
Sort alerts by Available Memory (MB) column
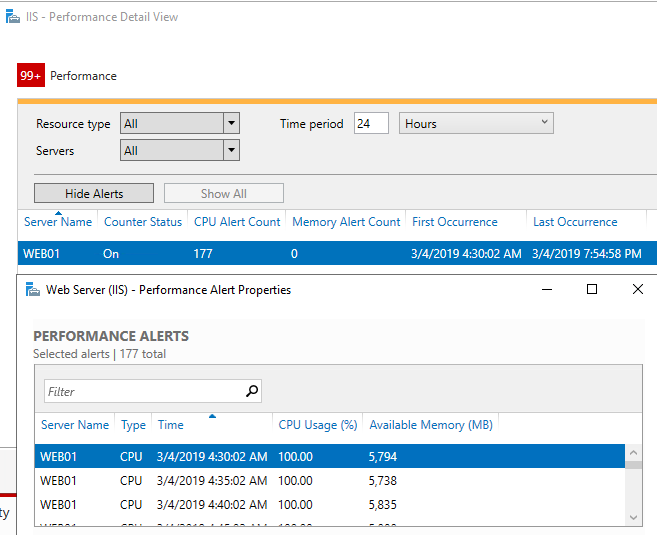pos(431,425)
